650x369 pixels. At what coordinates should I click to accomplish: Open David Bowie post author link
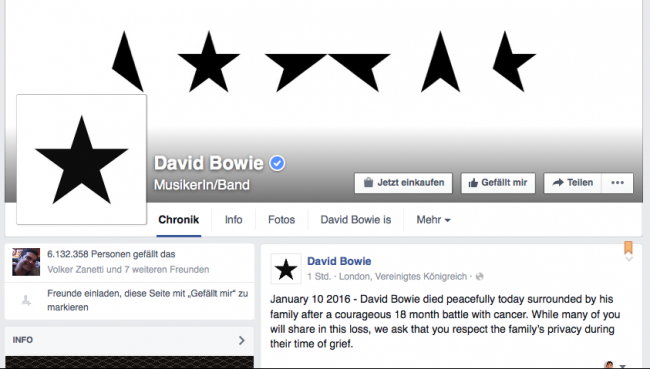(x=339, y=261)
